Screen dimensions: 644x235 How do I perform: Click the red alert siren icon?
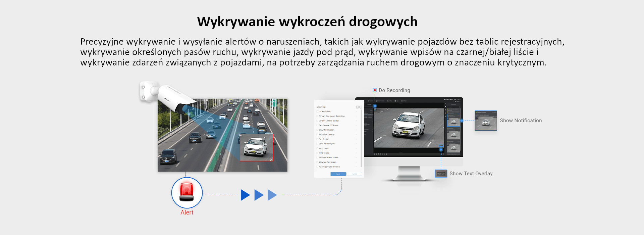187,192
